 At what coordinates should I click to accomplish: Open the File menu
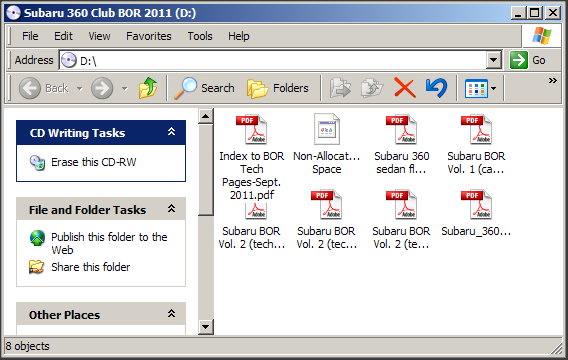30,36
